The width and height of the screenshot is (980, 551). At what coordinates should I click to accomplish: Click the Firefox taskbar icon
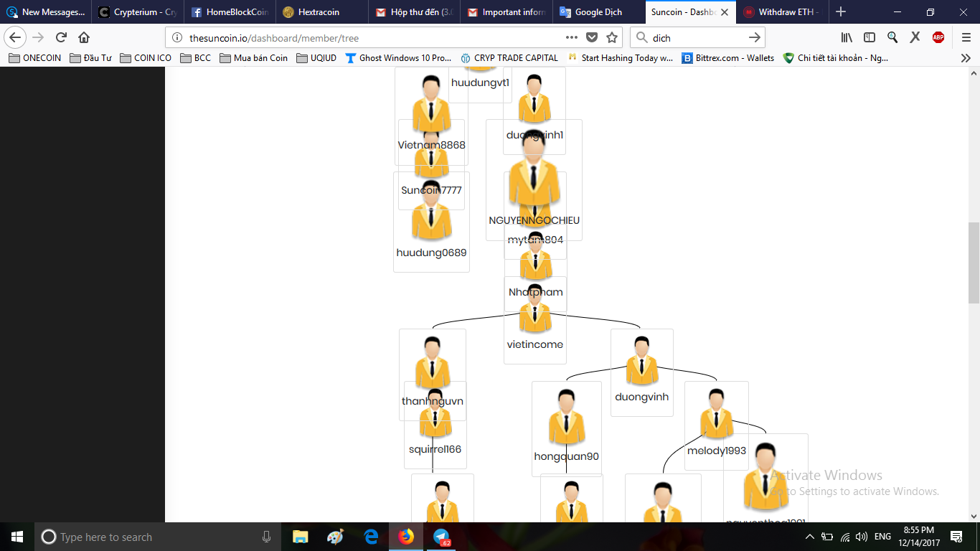pos(406,537)
